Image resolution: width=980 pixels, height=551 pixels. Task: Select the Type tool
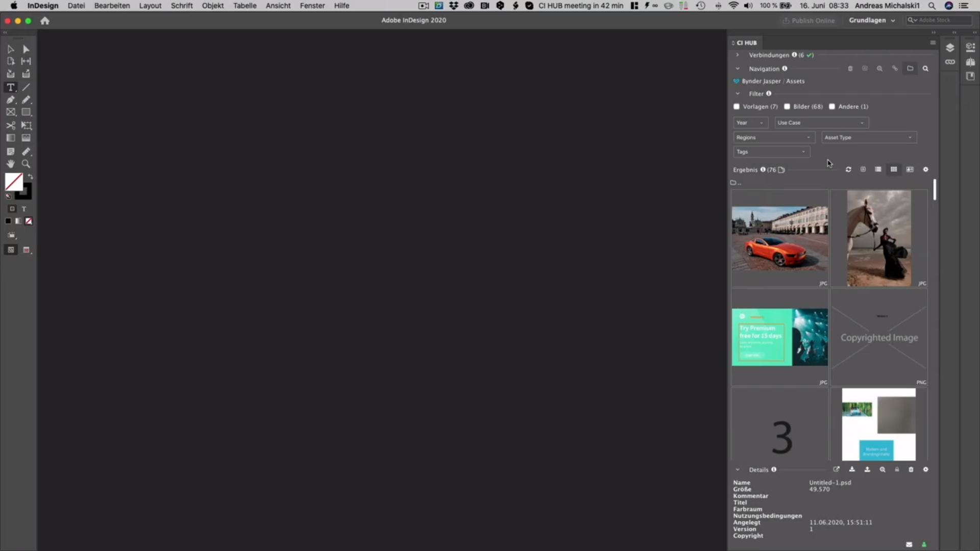click(x=10, y=87)
